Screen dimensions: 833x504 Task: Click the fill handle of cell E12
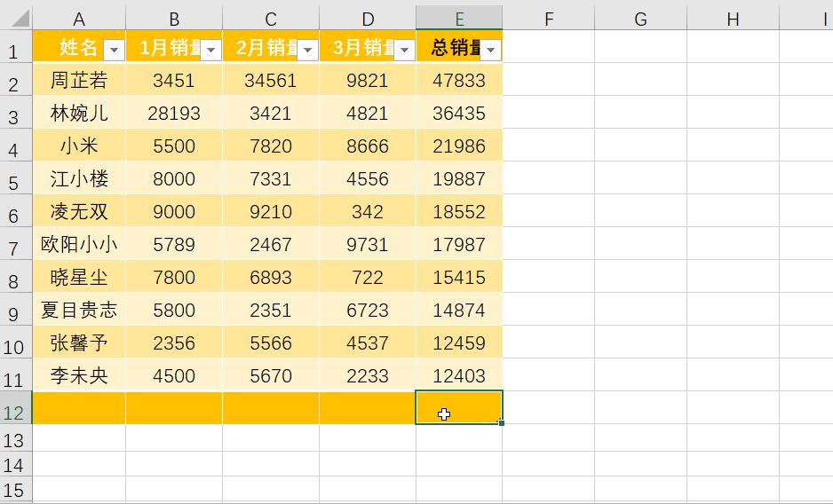(502, 423)
